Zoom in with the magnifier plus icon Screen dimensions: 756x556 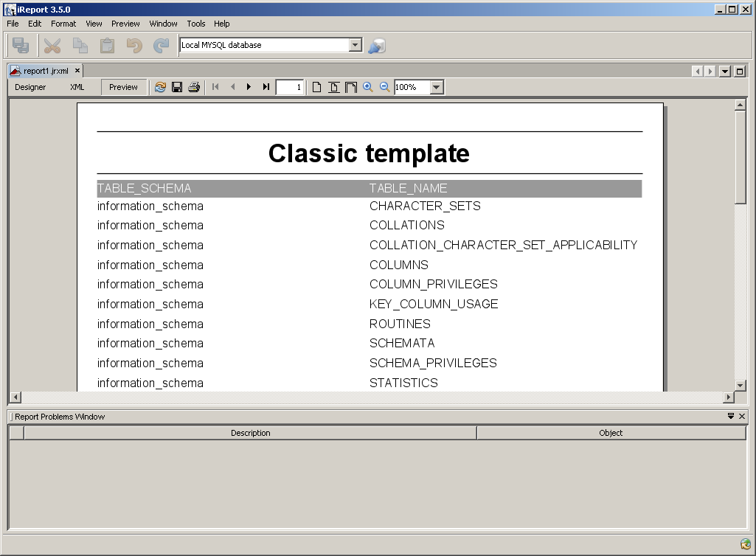[x=368, y=87]
